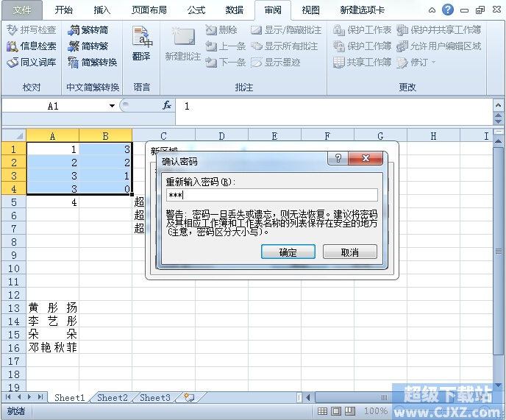The image size is (506, 420).
Task: Open the 文件 (File) menu tab
Action: (x=23, y=10)
